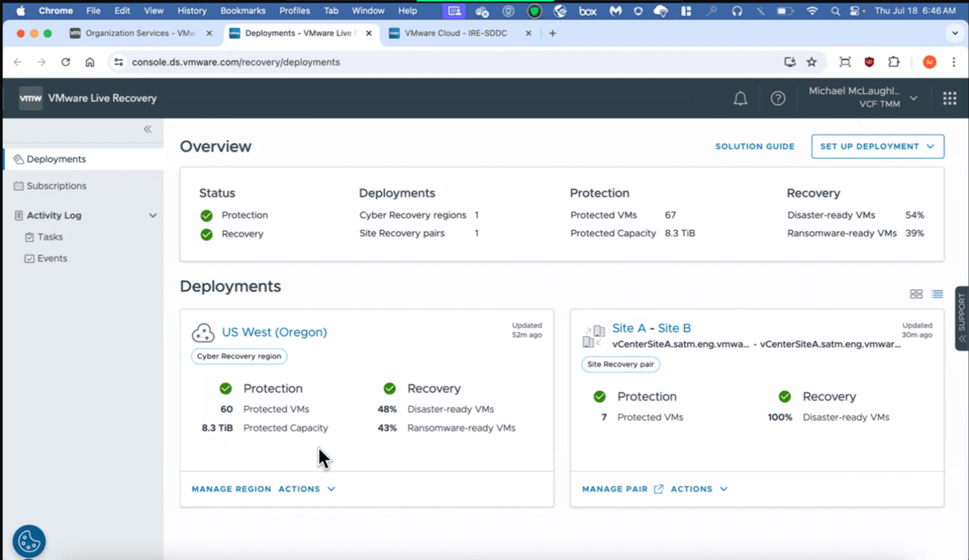Open the Solution Guide link
The height and width of the screenshot is (560, 969).
click(754, 146)
